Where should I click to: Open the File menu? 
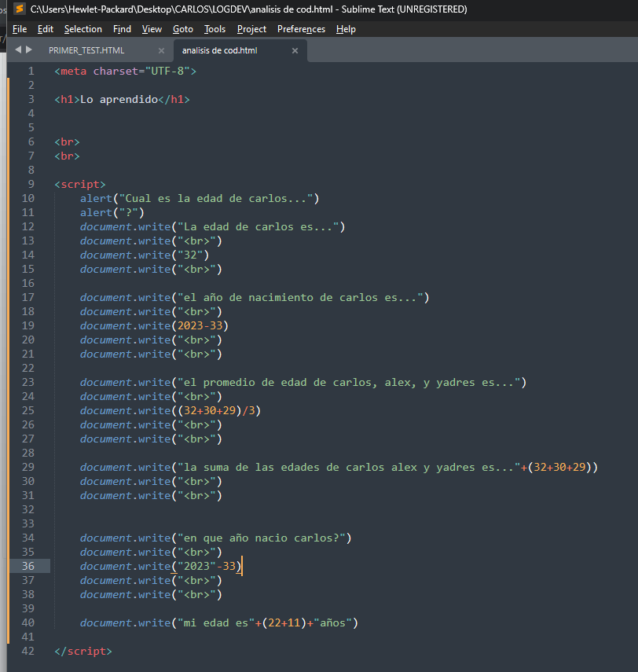pyautogui.click(x=20, y=29)
